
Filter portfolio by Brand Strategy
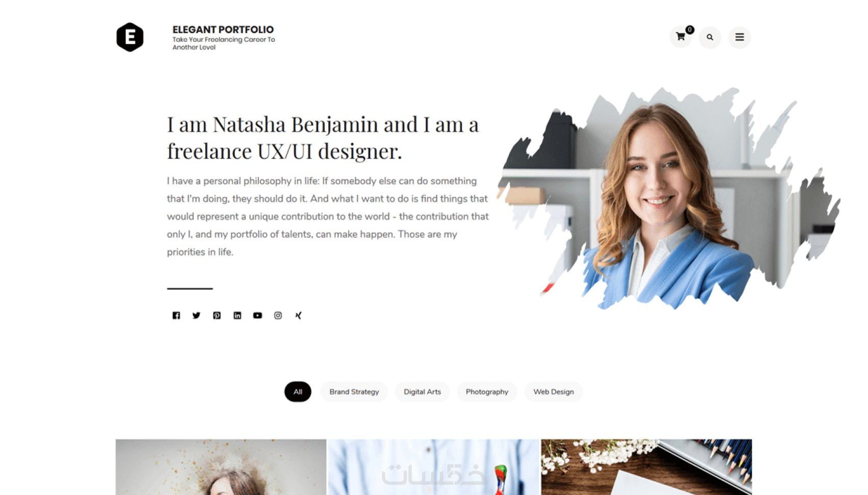[354, 391]
